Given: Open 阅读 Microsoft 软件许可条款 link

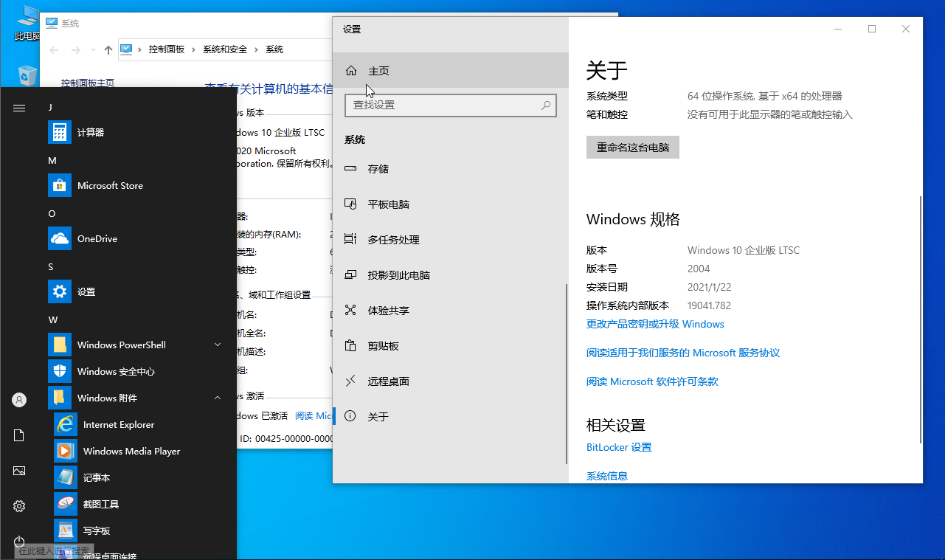Looking at the screenshot, I should click(x=652, y=381).
